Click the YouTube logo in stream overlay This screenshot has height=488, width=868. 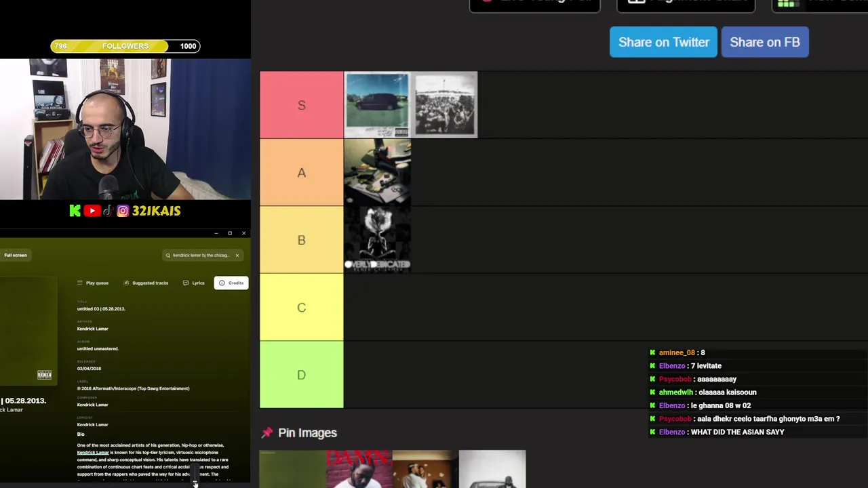point(92,211)
